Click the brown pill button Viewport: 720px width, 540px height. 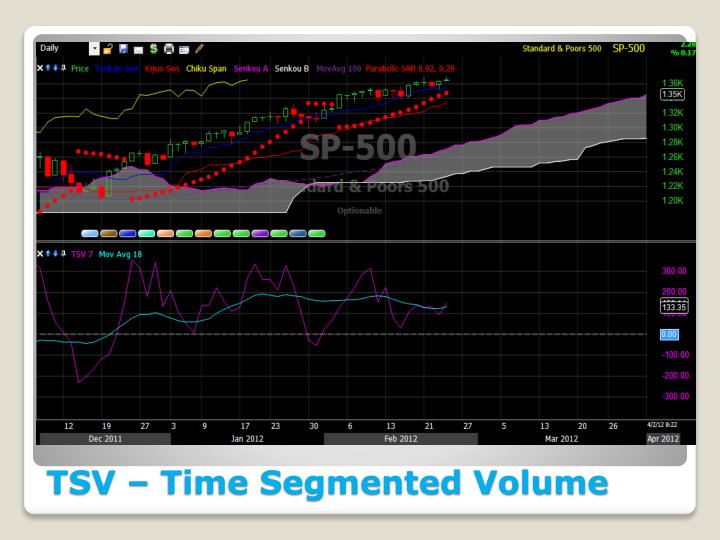coord(109,233)
